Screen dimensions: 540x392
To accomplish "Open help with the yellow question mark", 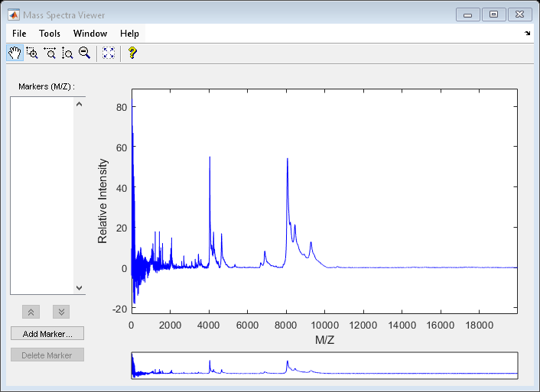I will click(132, 53).
